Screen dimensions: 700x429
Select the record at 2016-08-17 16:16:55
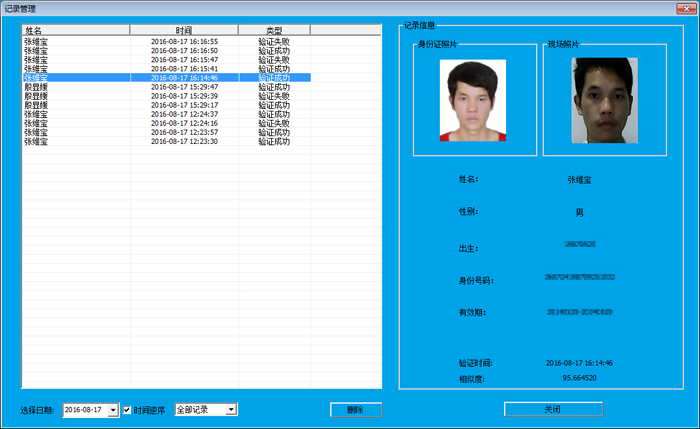[x=184, y=42]
